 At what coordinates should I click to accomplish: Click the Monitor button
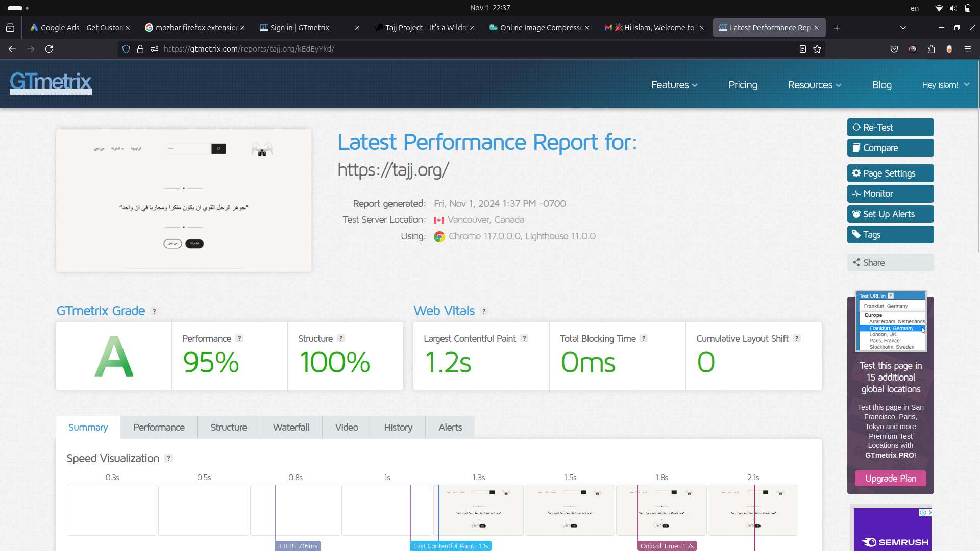(890, 193)
